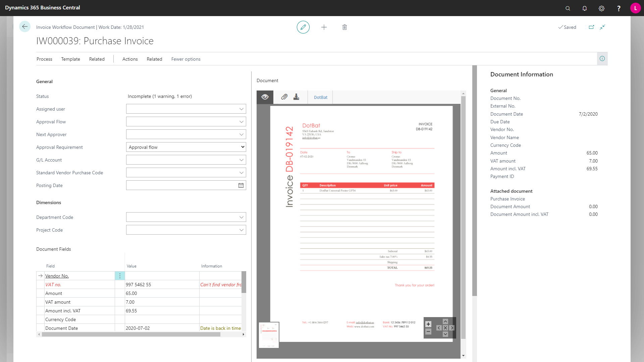Collapse the page with the shrink icon
This screenshot has height=362, width=644.
point(602,27)
